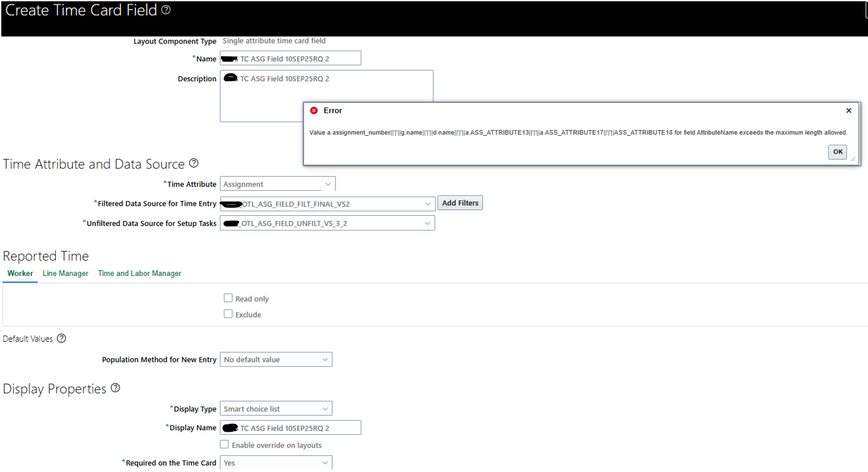Switch to the Line Manager tab
Viewport: 868px width, 472px height.
pyautogui.click(x=65, y=273)
